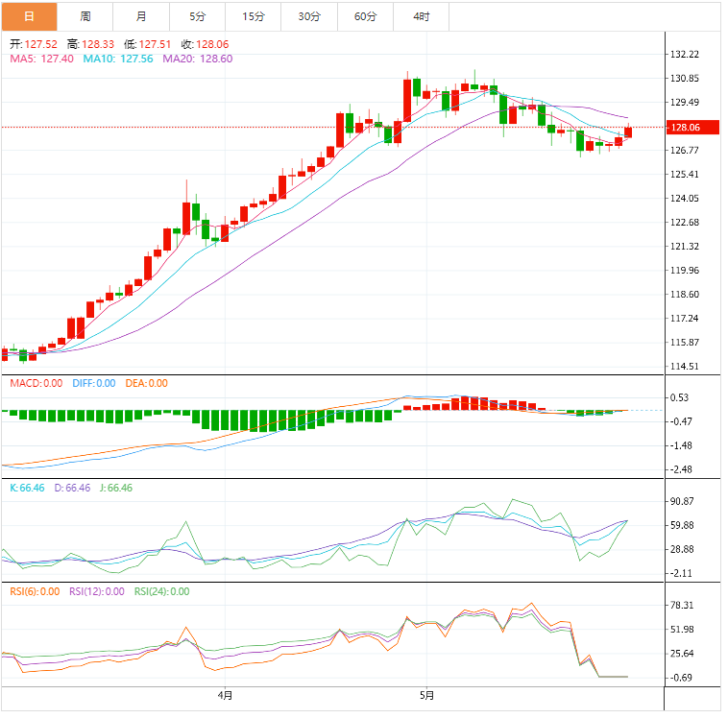The height and width of the screenshot is (718, 728).
Task: Select the 30分 interval tab
Action: pyautogui.click(x=308, y=16)
